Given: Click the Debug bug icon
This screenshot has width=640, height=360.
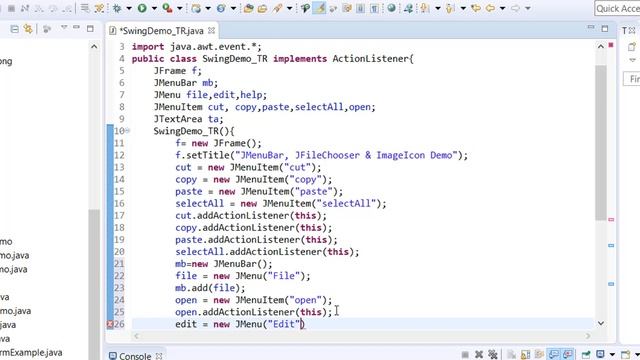Looking at the screenshot, I should click(x=117, y=8).
